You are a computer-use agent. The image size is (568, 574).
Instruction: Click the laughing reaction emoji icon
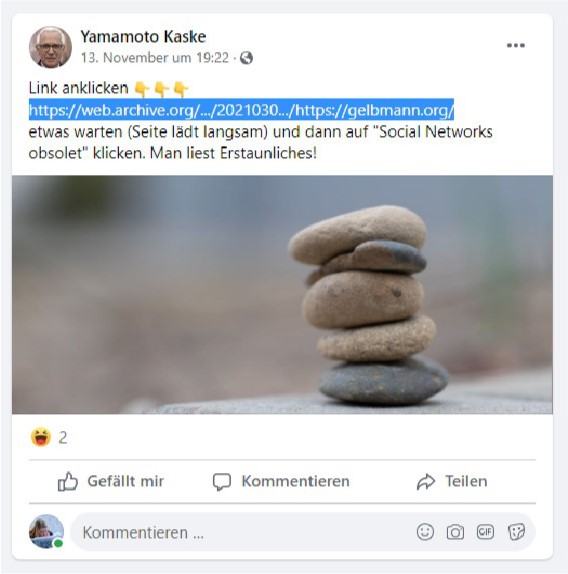pos(41,437)
